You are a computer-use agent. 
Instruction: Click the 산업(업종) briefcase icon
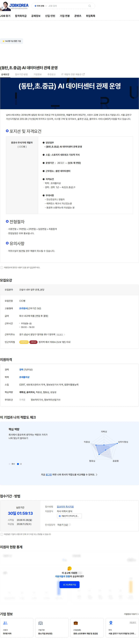(76, 623)
